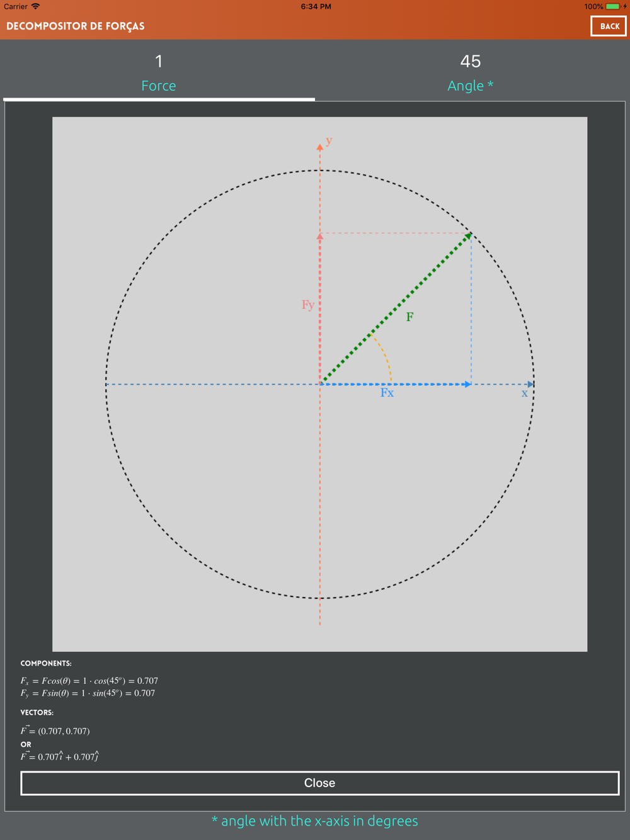
Task: Click the y axis label
Action: tap(329, 140)
